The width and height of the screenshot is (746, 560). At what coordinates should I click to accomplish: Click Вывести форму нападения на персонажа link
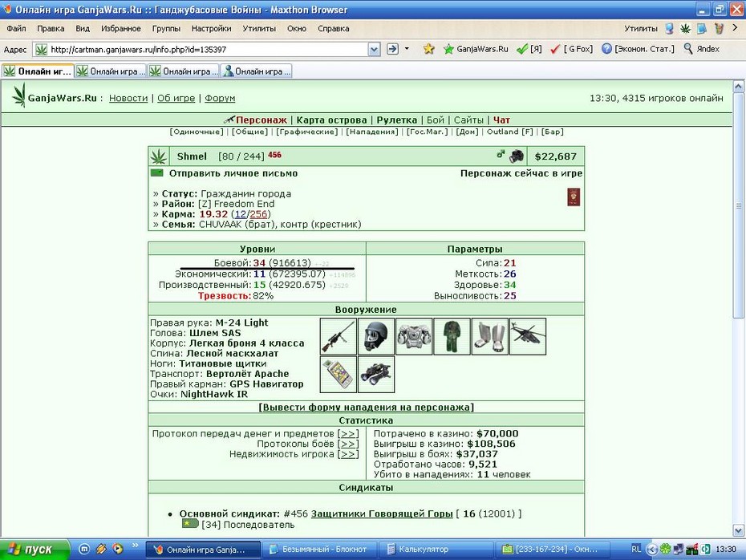[x=366, y=408]
